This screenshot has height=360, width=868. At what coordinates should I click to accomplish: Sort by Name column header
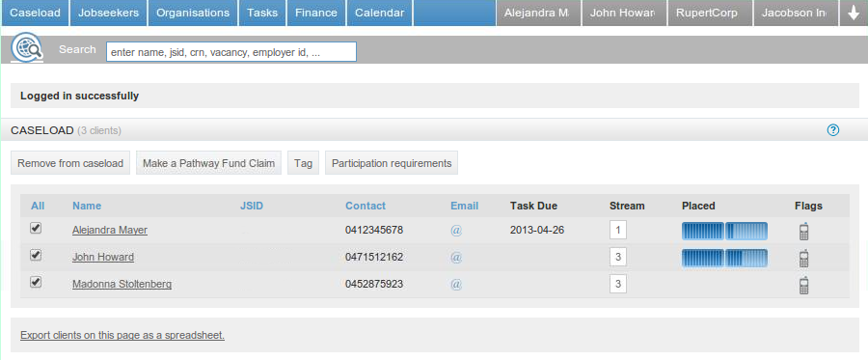[87, 206]
